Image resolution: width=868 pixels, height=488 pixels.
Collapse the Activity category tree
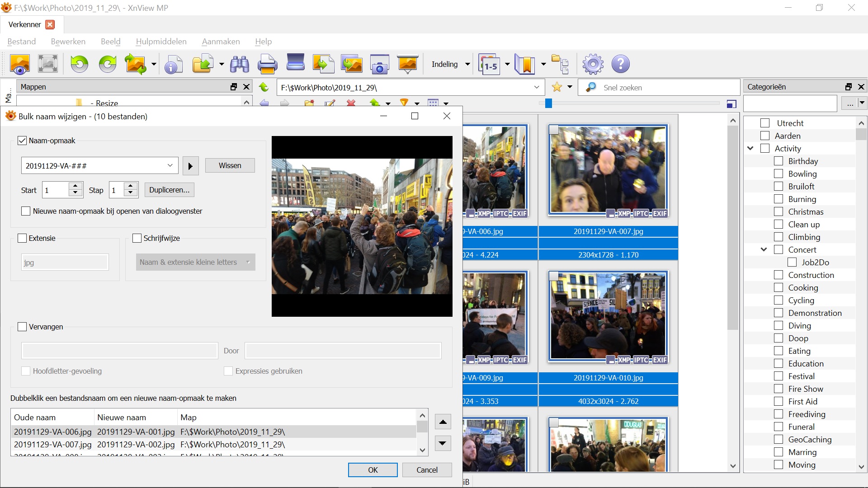(x=750, y=148)
